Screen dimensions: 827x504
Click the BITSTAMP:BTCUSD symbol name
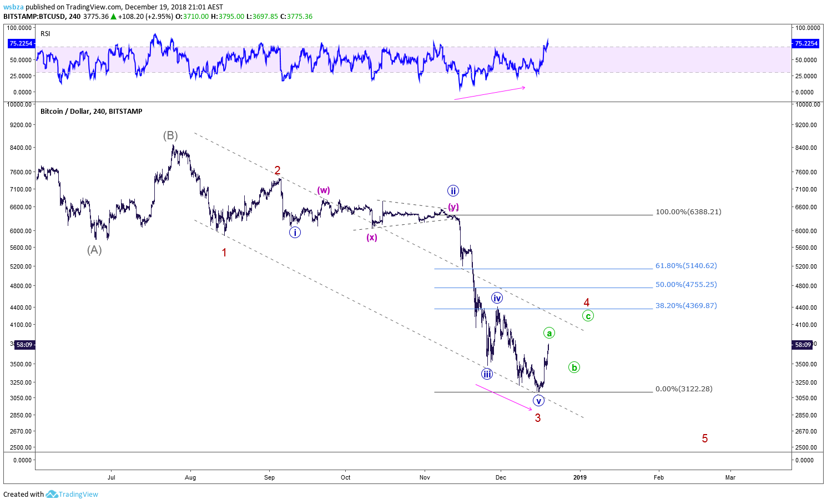click(34, 16)
